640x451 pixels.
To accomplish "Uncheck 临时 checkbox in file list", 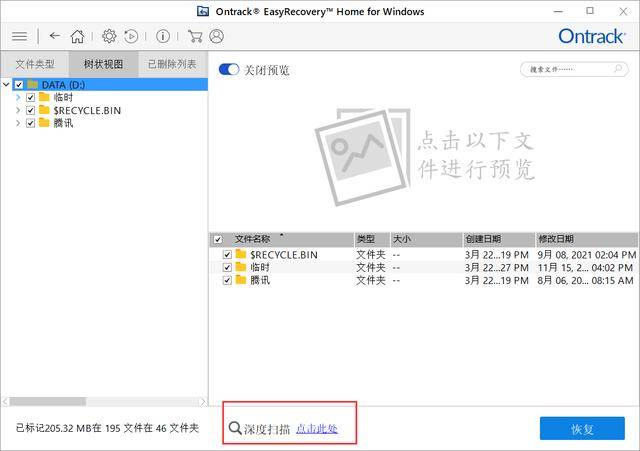I will [227, 267].
